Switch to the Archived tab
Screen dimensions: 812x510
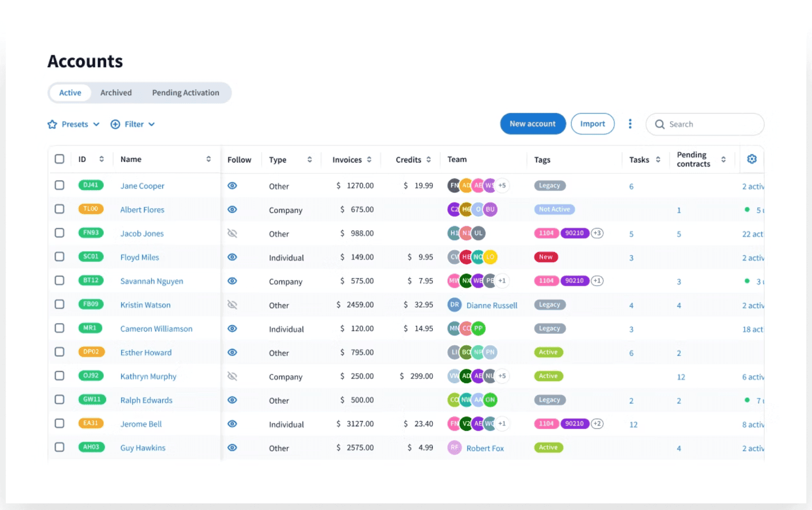pyautogui.click(x=116, y=92)
